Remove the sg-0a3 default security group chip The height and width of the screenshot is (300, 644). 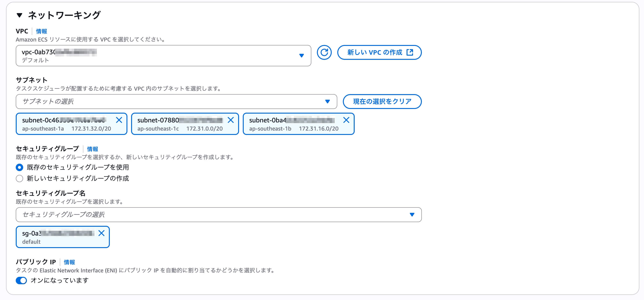101,233
